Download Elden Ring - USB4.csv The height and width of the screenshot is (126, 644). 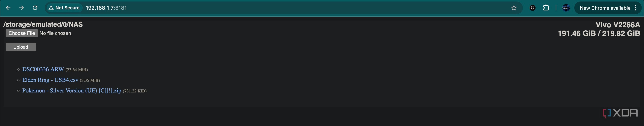(50, 80)
